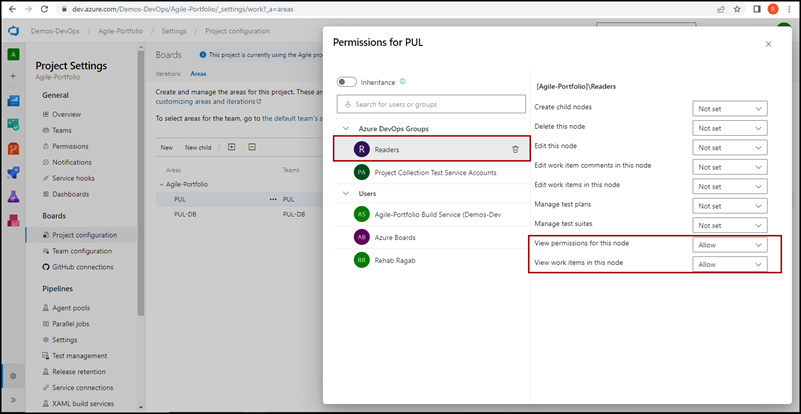Open Agent pools settings
The width and height of the screenshot is (801, 414).
pos(71,308)
